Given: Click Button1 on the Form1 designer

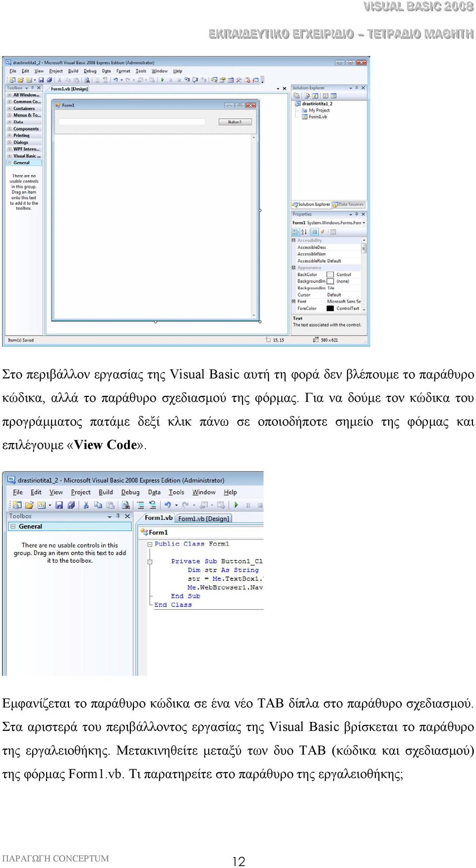Looking at the screenshot, I should [x=235, y=122].
